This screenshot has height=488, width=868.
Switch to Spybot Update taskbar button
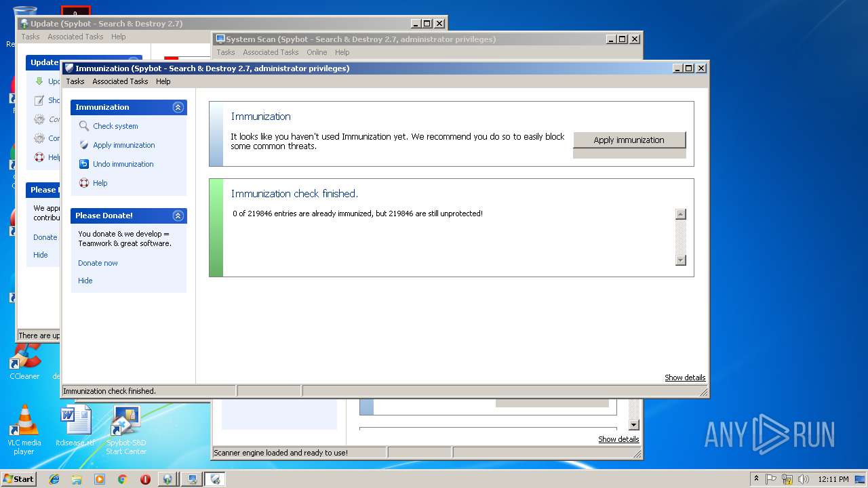click(168, 479)
